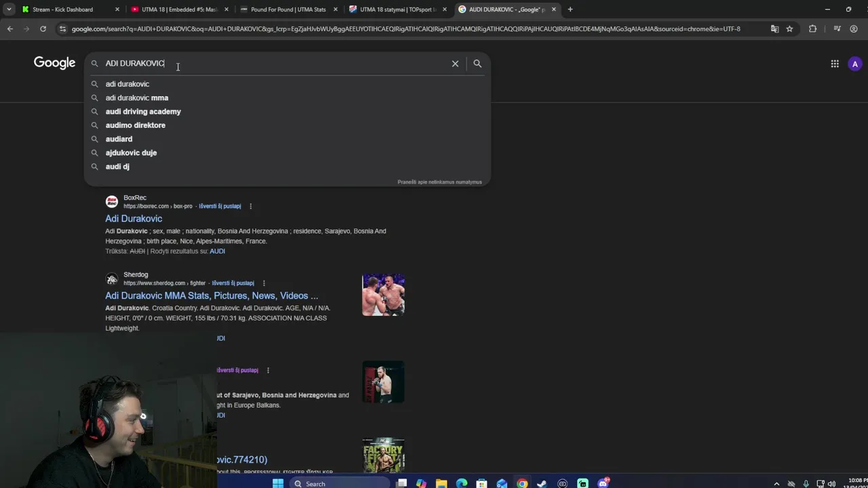Image resolution: width=868 pixels, height=488 pixels.
Task: Open Windows Start menu
Action: click(x=277, y=483)
